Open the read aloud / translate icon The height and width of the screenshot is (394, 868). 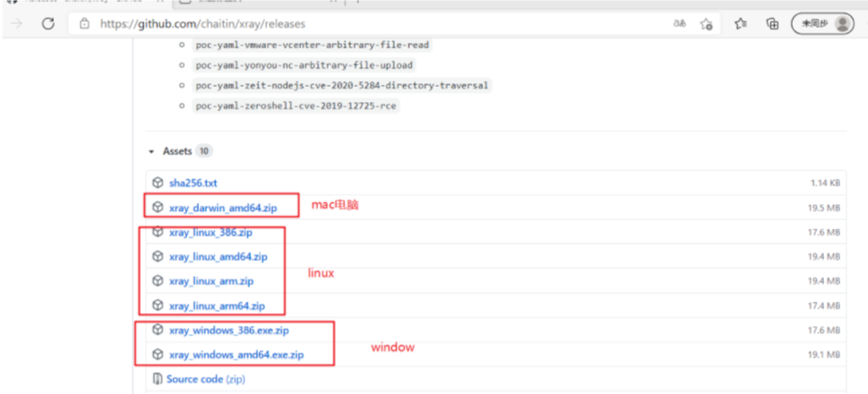point(679,23)
